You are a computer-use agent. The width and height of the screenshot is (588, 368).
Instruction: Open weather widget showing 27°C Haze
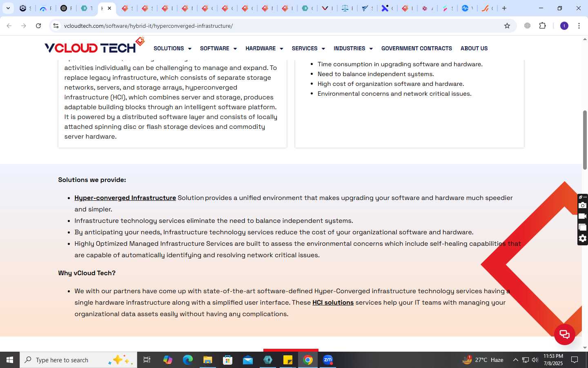[x=483, y=360]
